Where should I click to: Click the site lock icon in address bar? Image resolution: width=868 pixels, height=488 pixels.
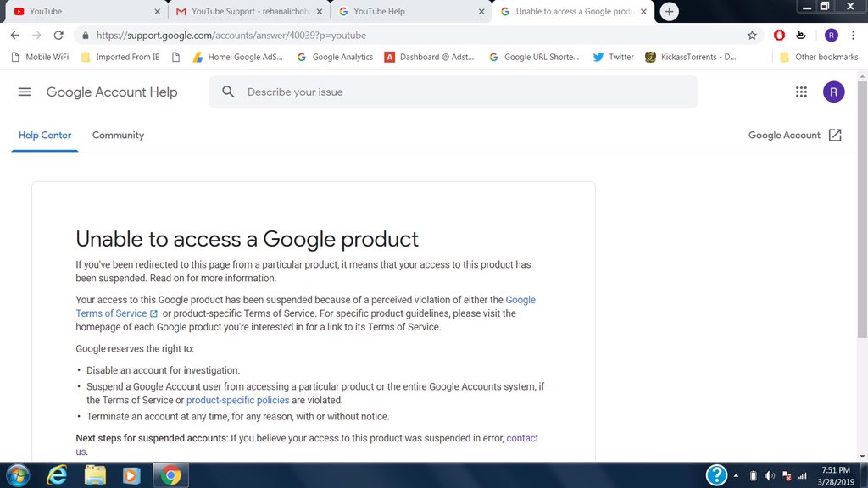(85, 36)
